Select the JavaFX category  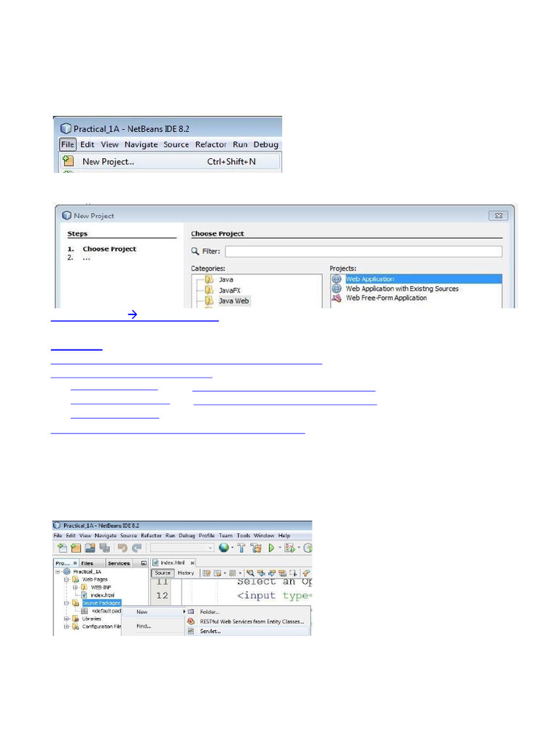point(230,290)
